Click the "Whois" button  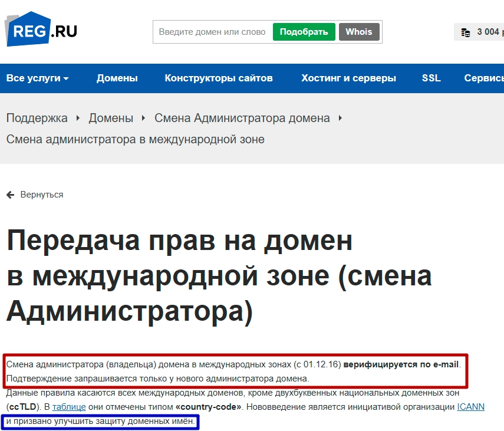pyautogui.click(x=359, y=31)
